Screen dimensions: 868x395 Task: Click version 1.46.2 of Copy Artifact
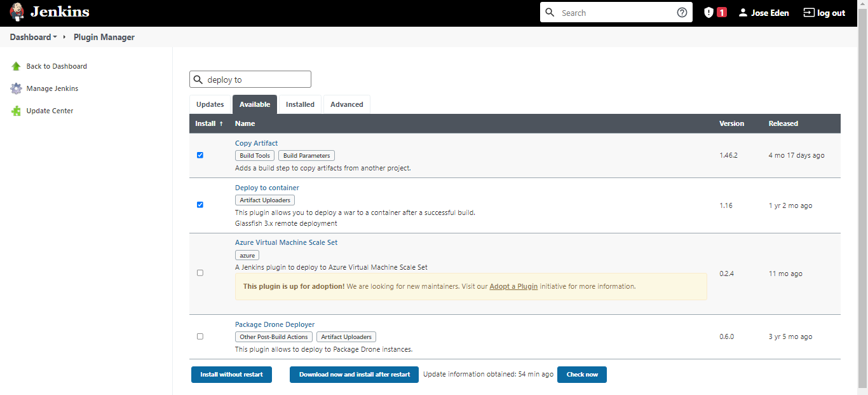[x=728, y=155]
